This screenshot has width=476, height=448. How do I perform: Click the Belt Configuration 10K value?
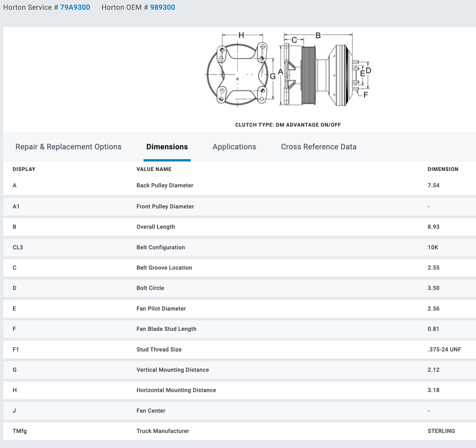tap(433, 247)
